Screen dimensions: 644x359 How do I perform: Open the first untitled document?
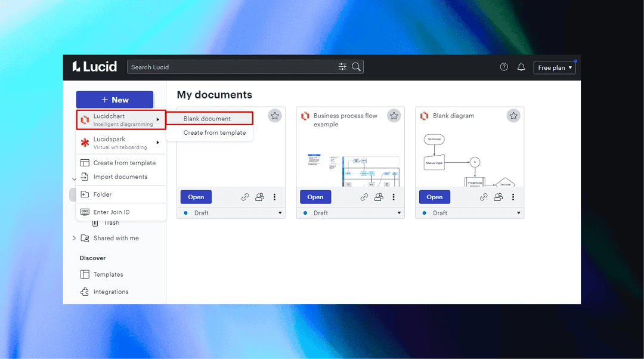[x=196, y=197]
